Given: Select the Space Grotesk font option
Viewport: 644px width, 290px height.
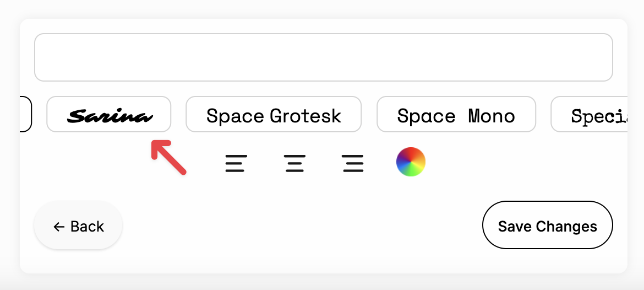Looking at the screenshot, I should (x=274, y=115).
